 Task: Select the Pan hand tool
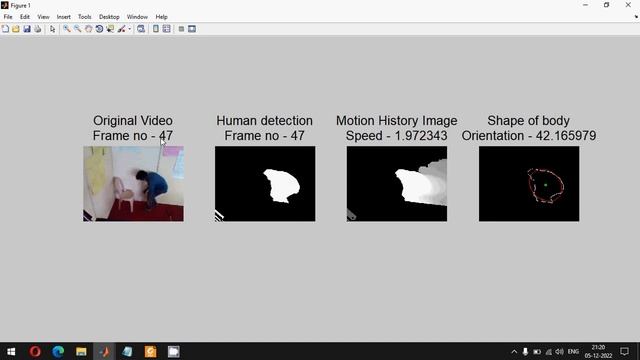click(88, 29)
